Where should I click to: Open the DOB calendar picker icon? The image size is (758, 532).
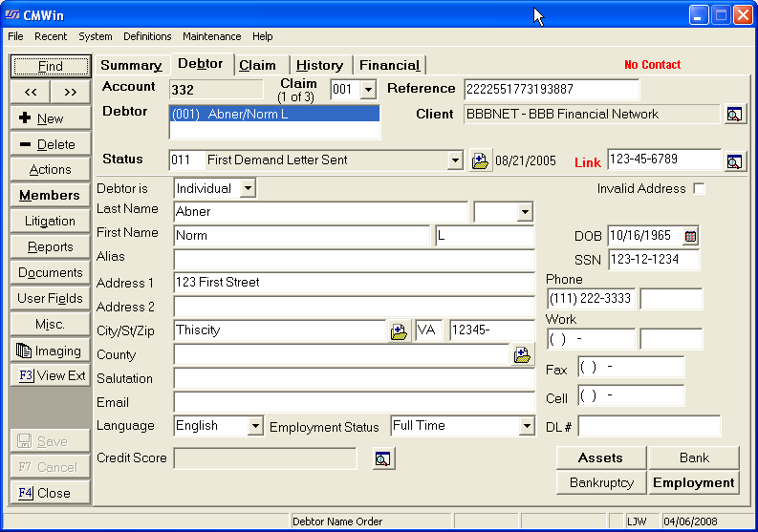(690, 236)
